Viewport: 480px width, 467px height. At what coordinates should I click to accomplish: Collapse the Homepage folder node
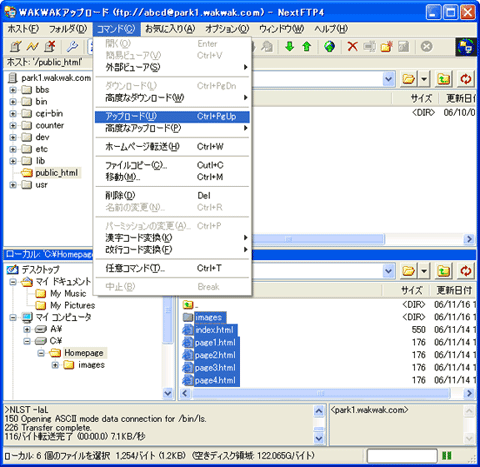[x=41, y=353]
